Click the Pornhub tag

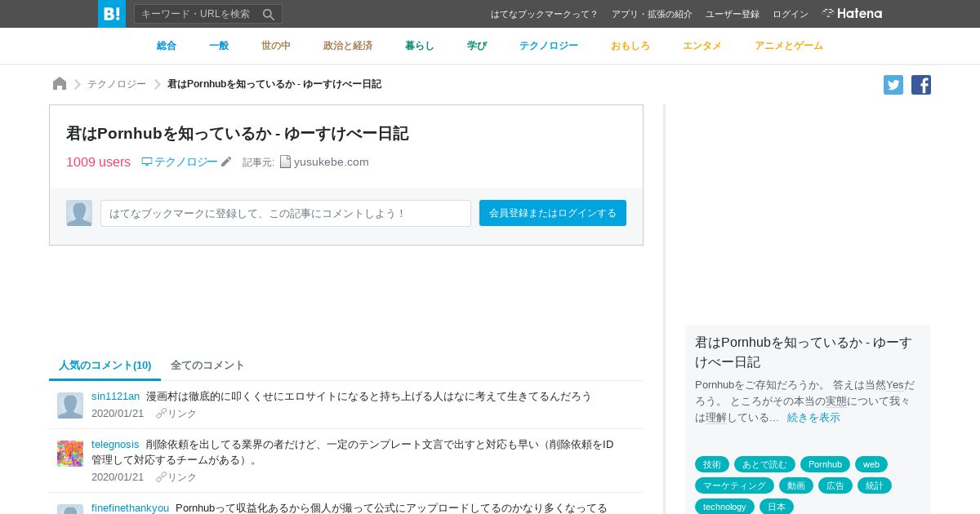tap(825, 464)
